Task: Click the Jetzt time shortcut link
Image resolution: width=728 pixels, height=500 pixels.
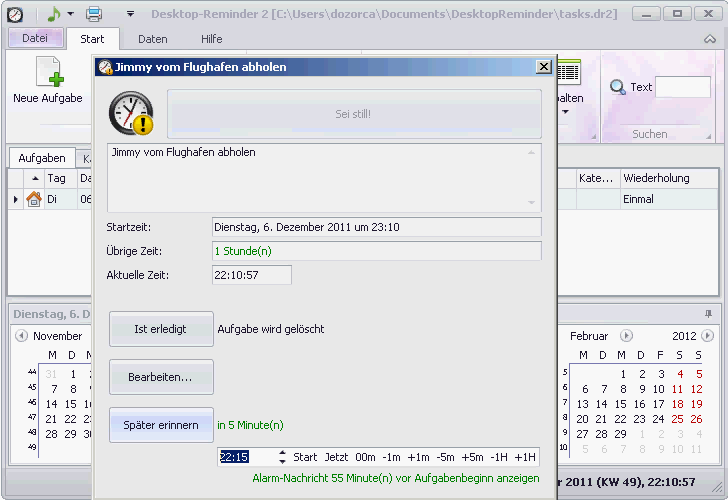Action: (x=336, y=457)
